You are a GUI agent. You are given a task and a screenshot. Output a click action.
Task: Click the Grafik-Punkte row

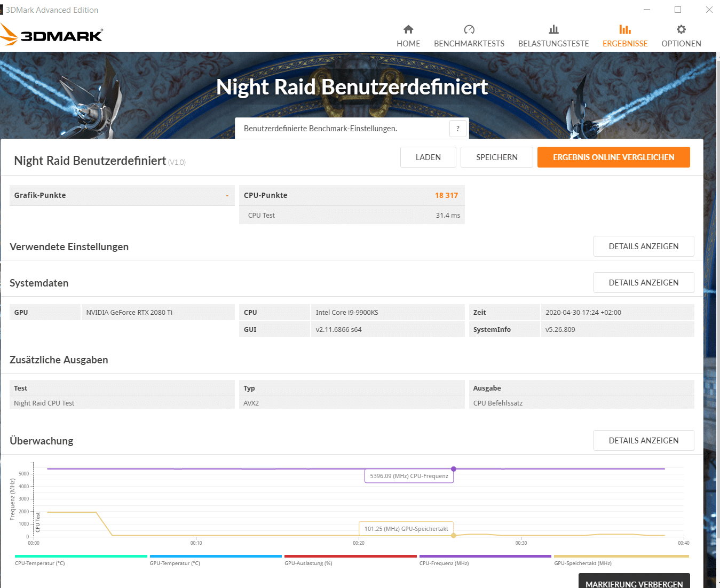(x=122, y=195)
